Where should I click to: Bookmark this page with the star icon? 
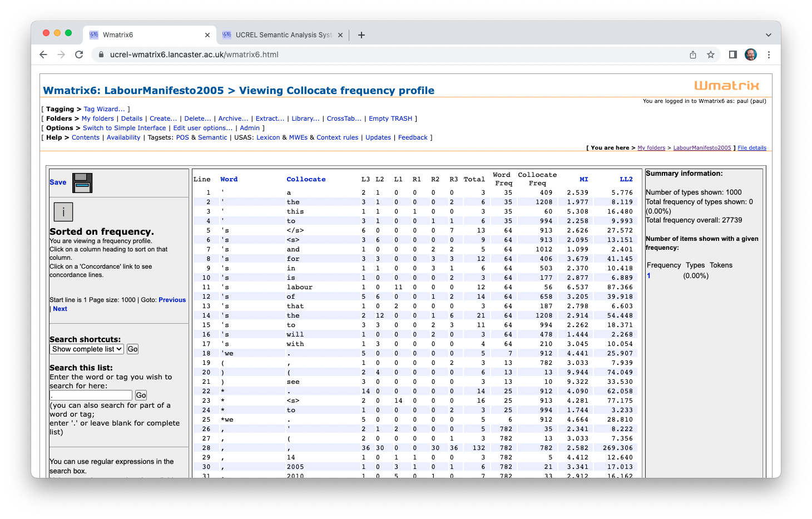pyautogui.click(x=710, y=55)
